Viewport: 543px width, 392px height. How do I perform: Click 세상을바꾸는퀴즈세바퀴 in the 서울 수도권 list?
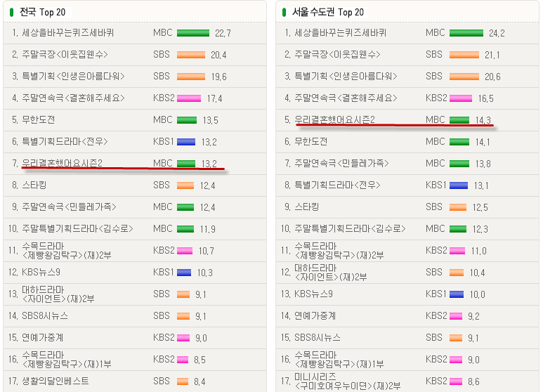pos(341,33)
